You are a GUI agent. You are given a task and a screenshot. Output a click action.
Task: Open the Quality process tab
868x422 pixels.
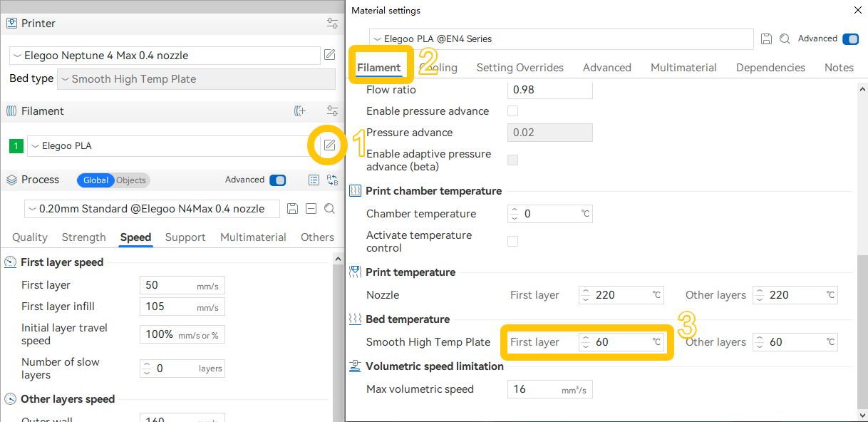coord(30,237)
